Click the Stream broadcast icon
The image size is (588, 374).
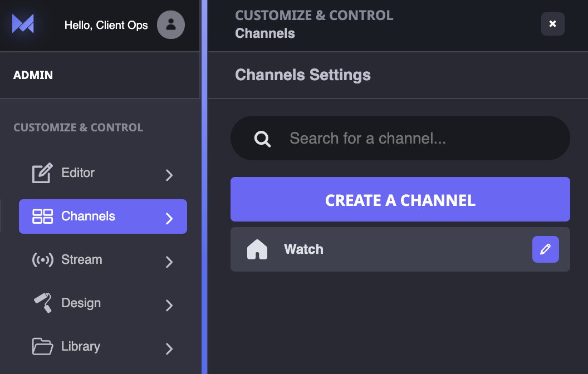point(43,260)
